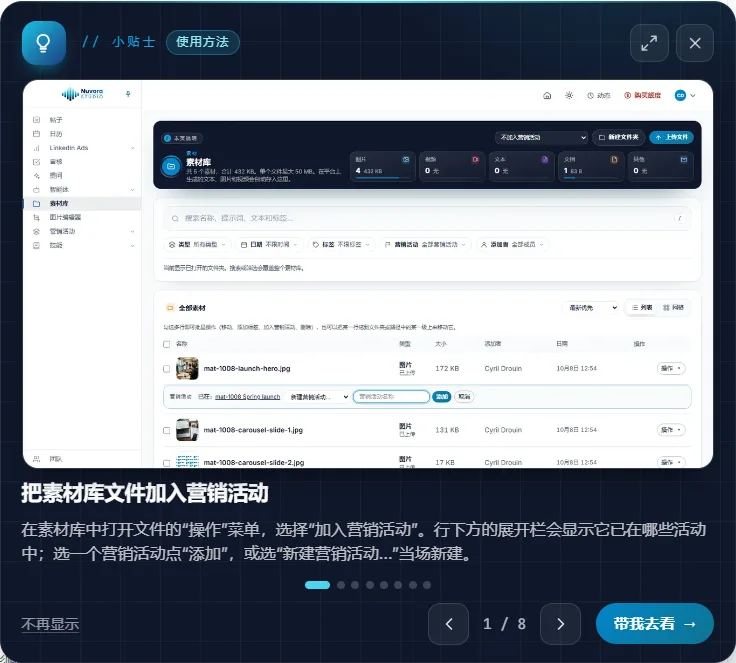Image resolution: width=736 pixels, height=663 pixels.
Task: Open the 日期 filter dropdown
Action: [269, 245]
